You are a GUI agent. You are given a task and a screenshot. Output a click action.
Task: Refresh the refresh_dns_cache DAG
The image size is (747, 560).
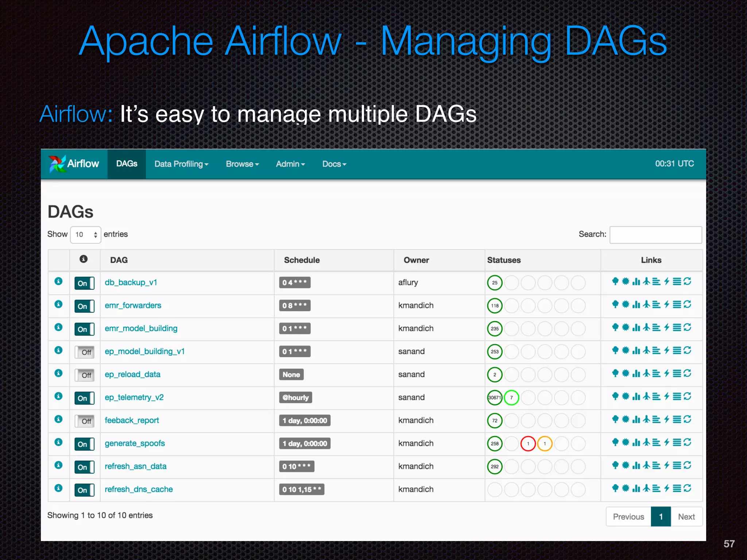pos(688,488)
